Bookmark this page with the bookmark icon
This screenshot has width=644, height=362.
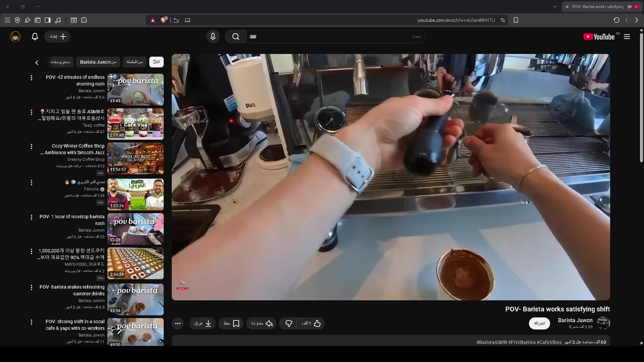click(516, 20)
